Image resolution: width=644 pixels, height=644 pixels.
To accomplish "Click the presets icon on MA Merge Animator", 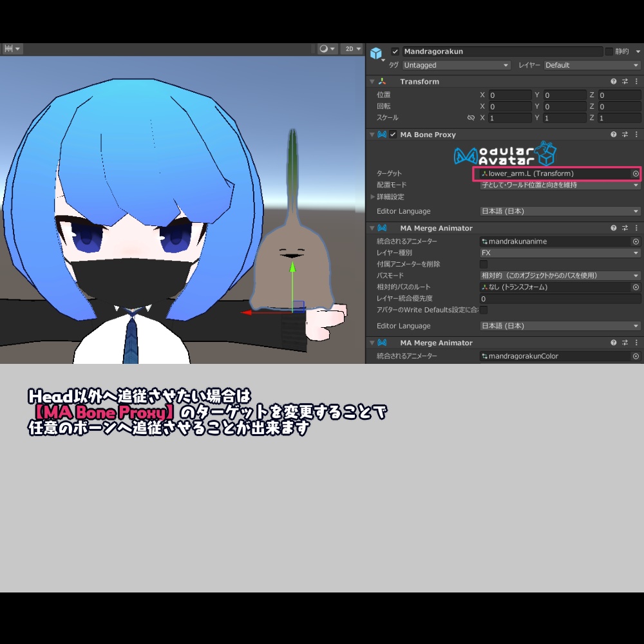I will (x=625, y=227).
